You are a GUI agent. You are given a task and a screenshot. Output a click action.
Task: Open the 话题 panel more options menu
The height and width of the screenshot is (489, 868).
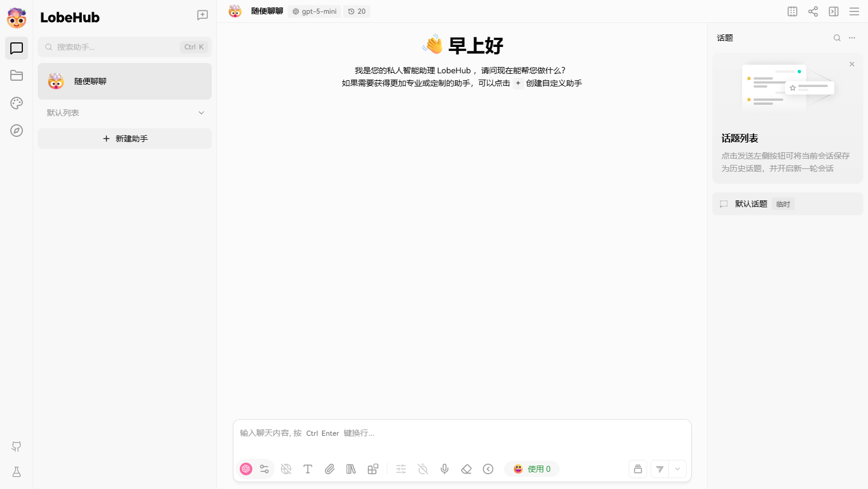[852, 38]
